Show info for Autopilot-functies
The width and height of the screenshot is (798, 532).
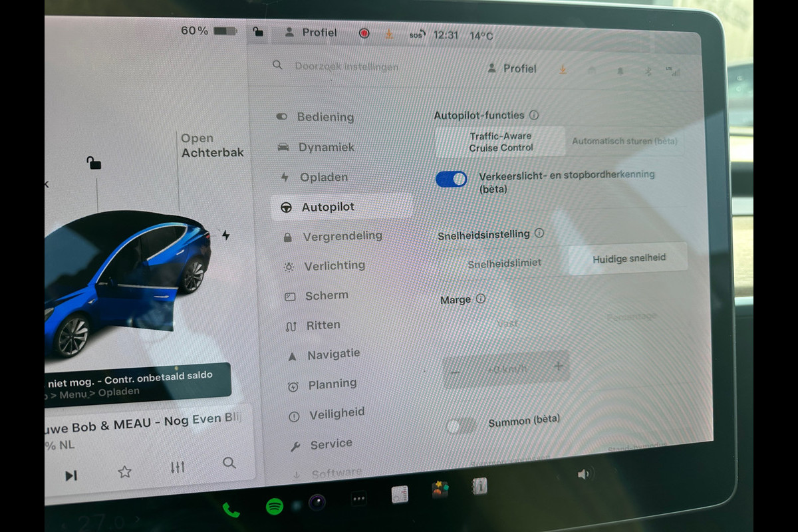coord(534,115)
